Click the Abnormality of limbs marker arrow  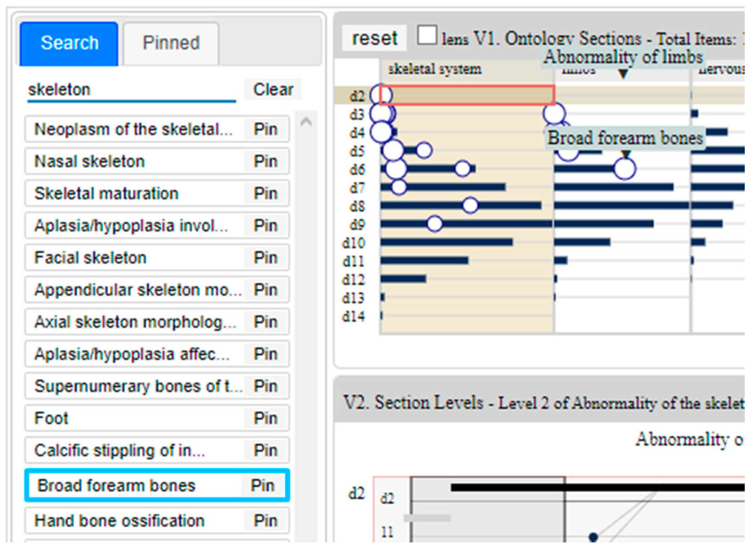click(x=623, y=74)
